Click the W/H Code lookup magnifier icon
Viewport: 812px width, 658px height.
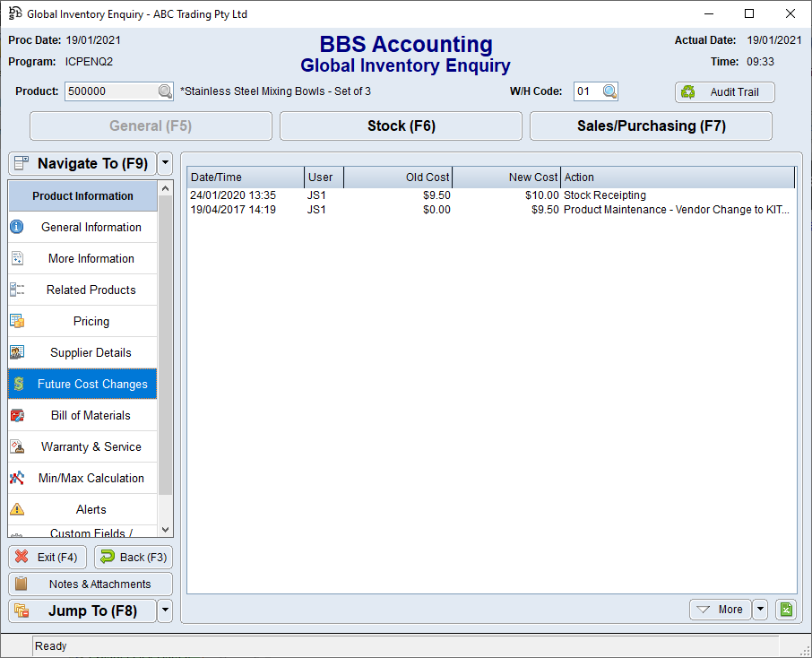[x=609, y=91]
